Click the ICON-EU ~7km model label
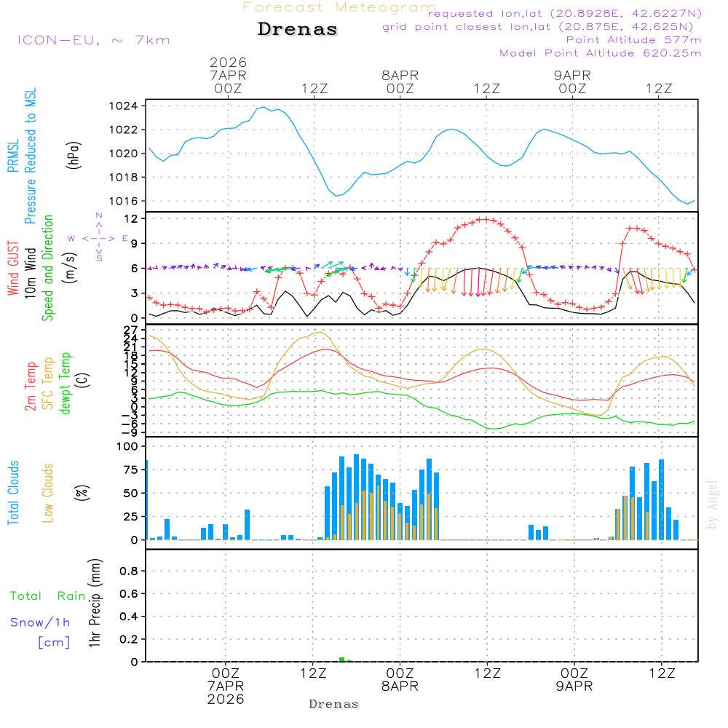The width and height of the screenshot is (728, 728). (93, 39)
